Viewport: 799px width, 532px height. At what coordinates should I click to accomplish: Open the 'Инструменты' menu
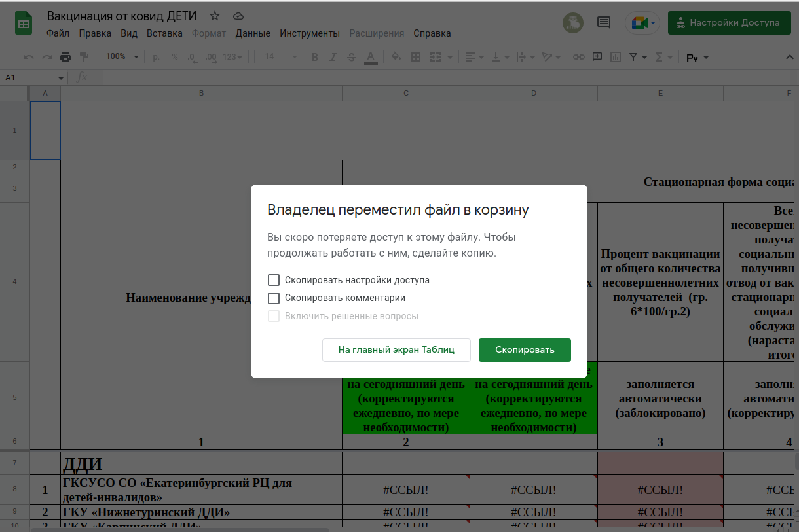pyautogui.click(x=309, y=33)
